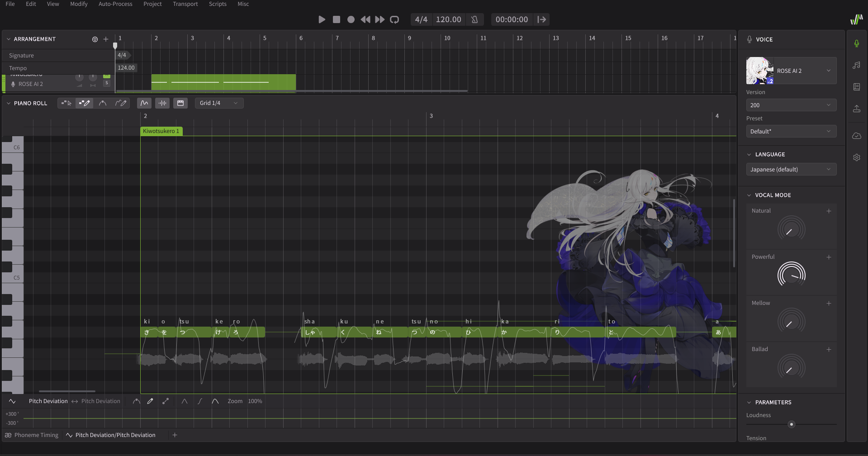Screen dimensions: 868x456
Task: Toggle waveform display in Piano Roll
Action: point(162,103)
